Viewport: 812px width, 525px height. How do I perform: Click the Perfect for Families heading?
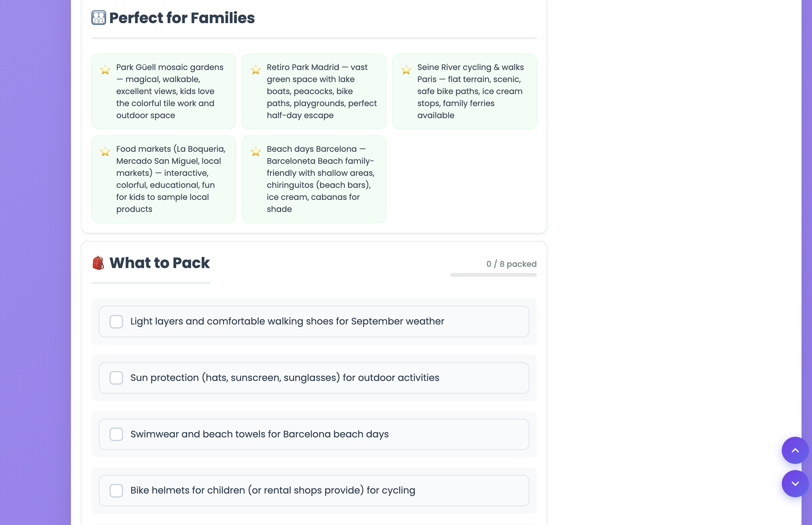(182, 18)
